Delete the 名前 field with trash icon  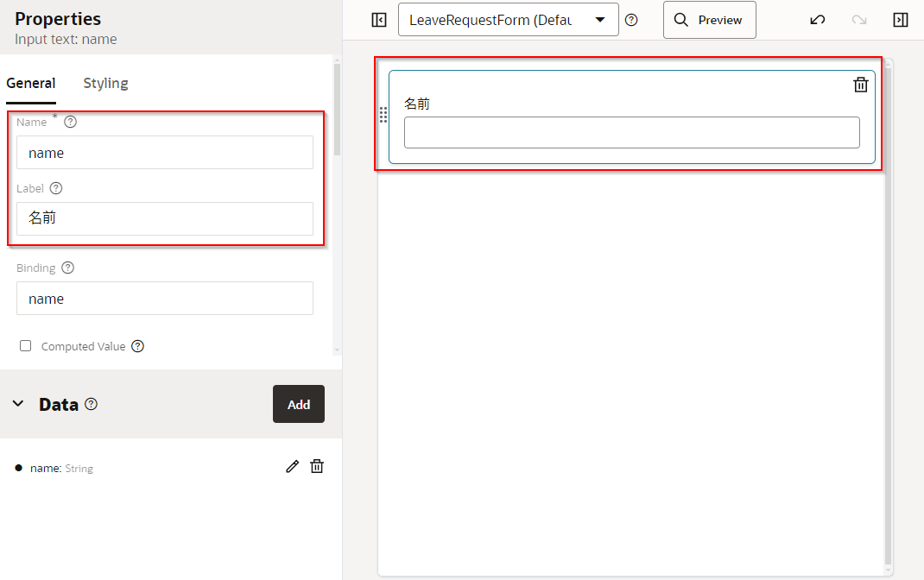click(860, 84)
